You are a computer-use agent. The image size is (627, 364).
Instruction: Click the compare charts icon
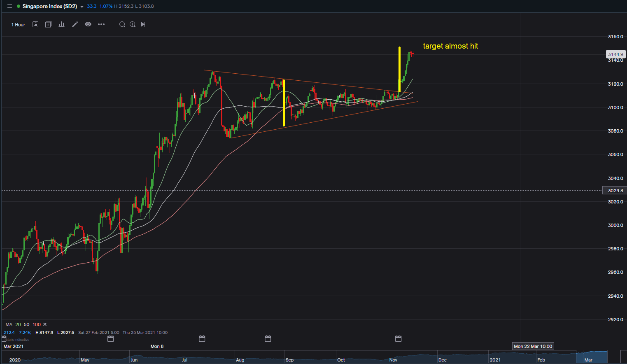(48, 24)
